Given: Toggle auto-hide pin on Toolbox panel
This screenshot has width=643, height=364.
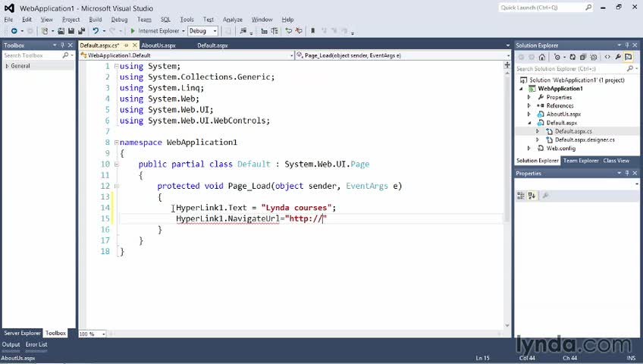Looking at the screenshot, I should coord(62,45).
